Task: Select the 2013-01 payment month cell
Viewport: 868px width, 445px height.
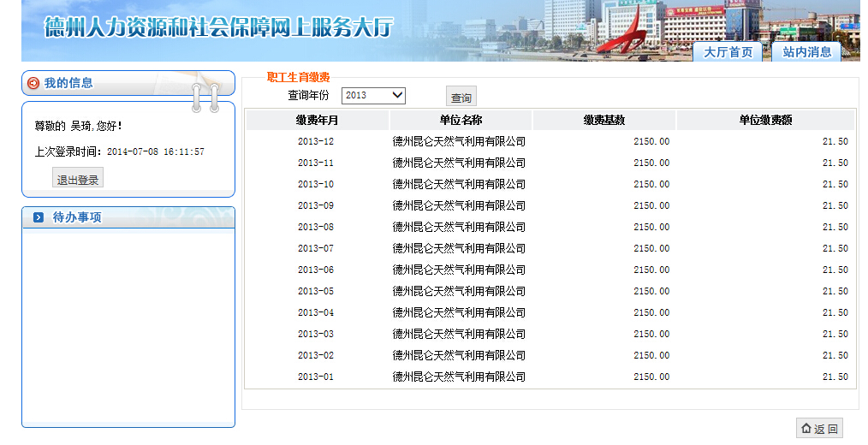Action: 316,377
